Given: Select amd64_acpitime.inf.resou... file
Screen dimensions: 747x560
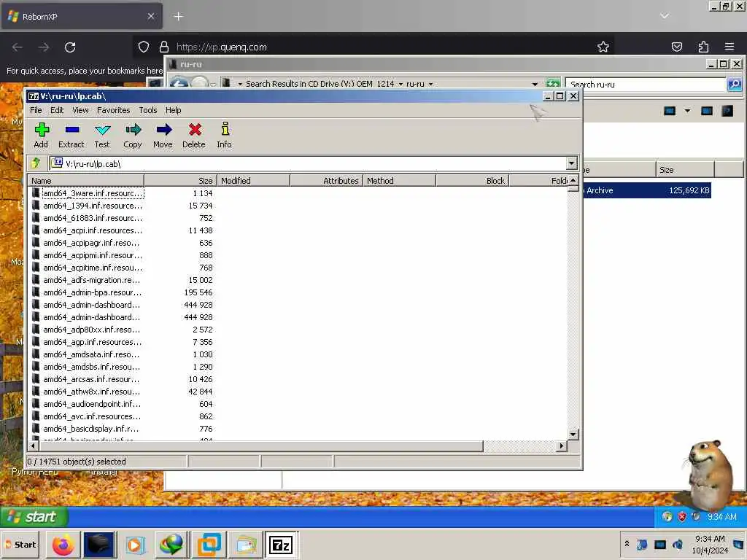Looking at the screenshot, I should tap(93, 267).
